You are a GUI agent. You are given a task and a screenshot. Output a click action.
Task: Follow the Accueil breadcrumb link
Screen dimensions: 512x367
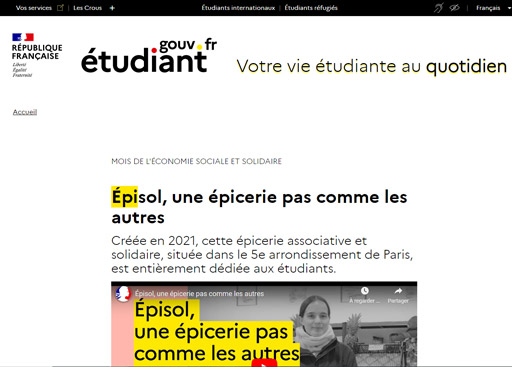(x=25, y=112)
